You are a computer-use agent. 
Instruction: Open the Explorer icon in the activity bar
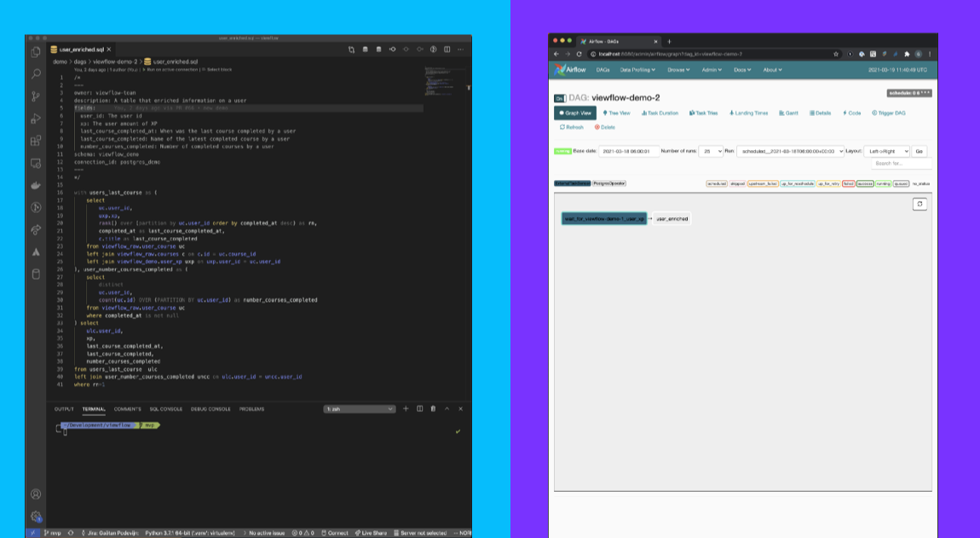37,53
